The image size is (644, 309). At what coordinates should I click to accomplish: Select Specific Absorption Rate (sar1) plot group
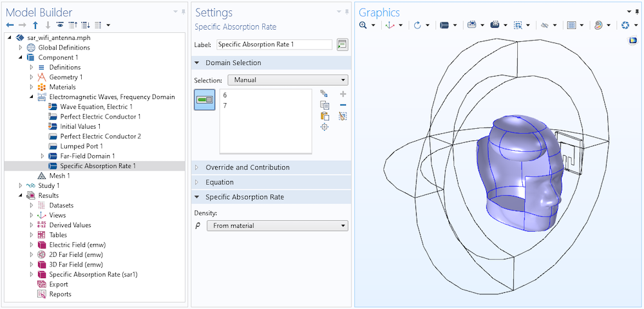(x=93, y=274)
